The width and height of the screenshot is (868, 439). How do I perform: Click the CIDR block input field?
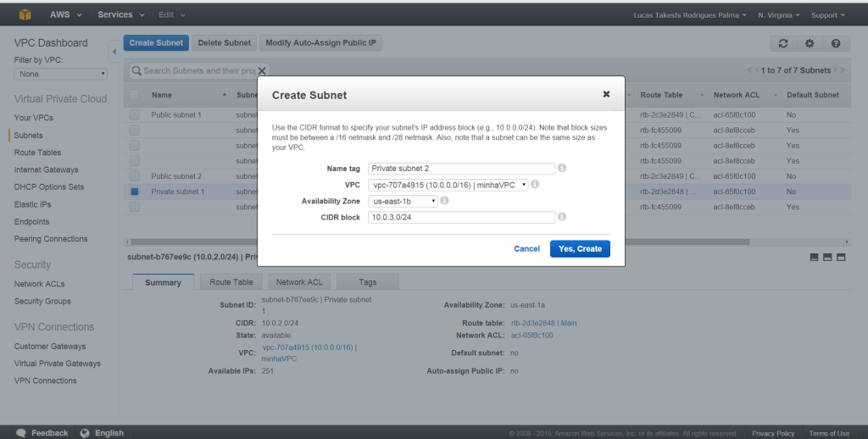pos(462,218)
